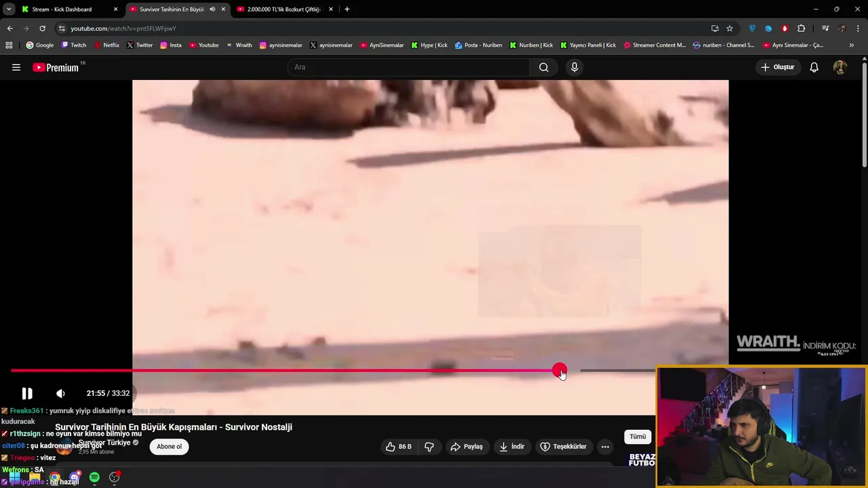Expand the tab search dropdown arrow

click(x=9, y=9)
